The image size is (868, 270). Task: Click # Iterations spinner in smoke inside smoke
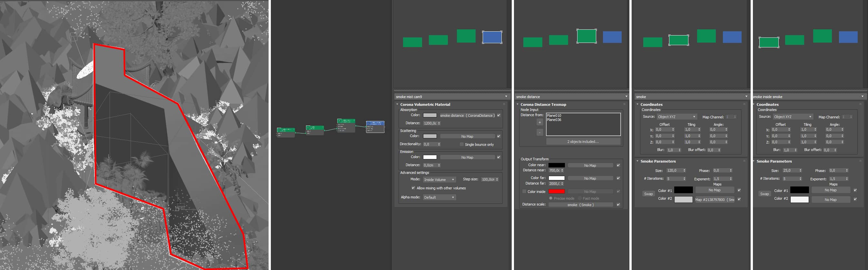[801, 179]
